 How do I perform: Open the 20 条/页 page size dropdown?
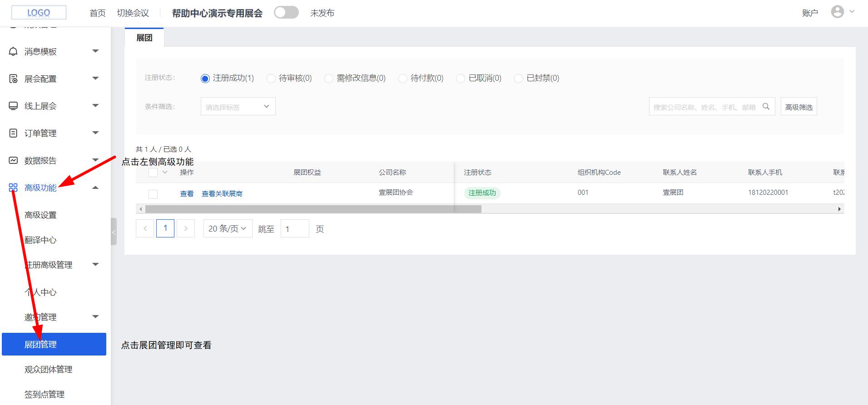(x=228, y=229)
